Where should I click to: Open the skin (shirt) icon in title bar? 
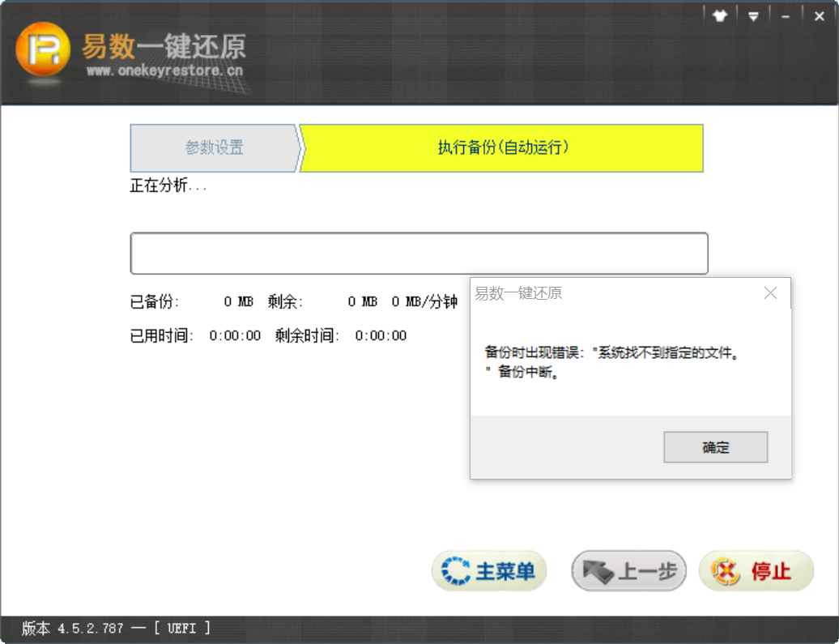click(720, 16)
